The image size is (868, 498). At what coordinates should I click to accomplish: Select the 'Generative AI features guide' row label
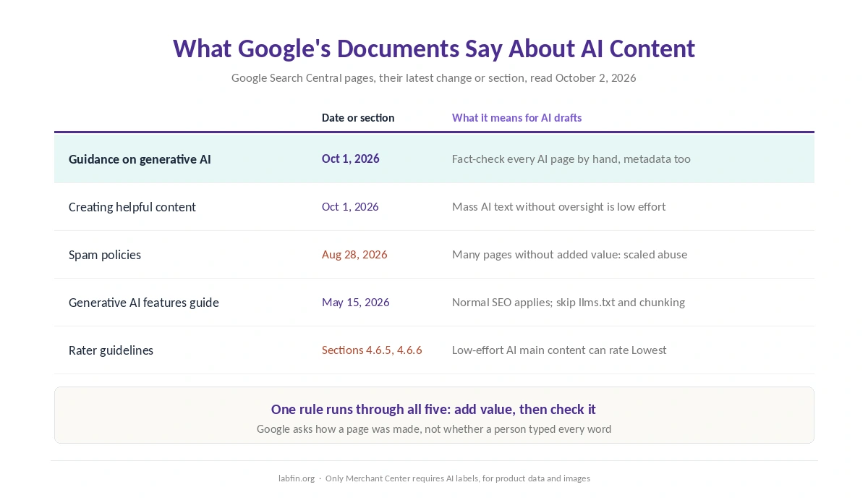click(x=144, y=302)
